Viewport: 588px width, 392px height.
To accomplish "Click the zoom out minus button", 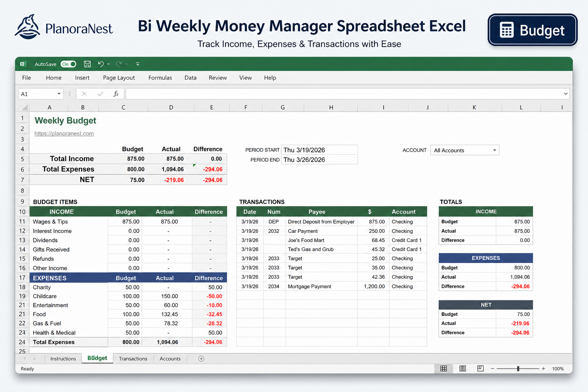I will (493, 369).
